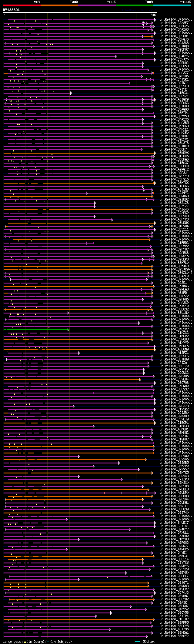Viewport: 194px width, 644px height.
Task: Open hit UniRef100_Q2J3C8
Action: 174,43
